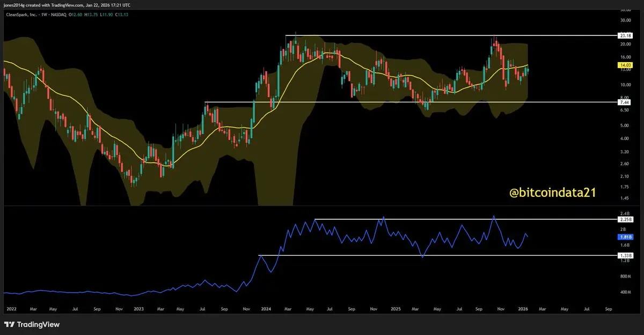This screenshot has height=335, width=644.
Task: Click the TradingView logo at the bottom
Action: (32, 324)
